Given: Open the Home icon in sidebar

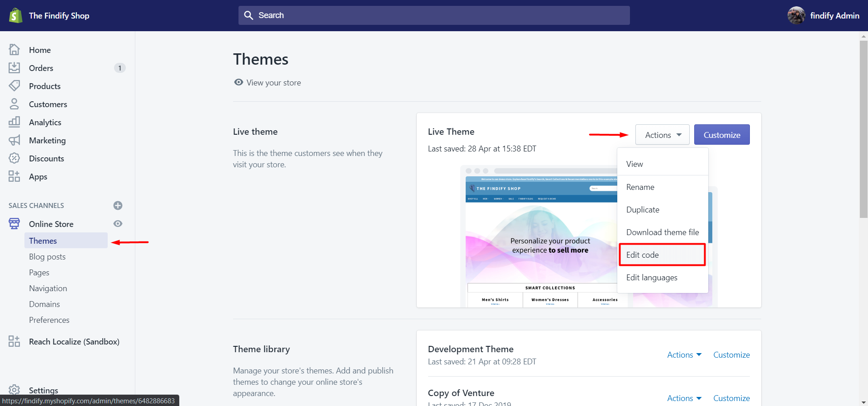Looking at the screenshot, I should point(14,49).
